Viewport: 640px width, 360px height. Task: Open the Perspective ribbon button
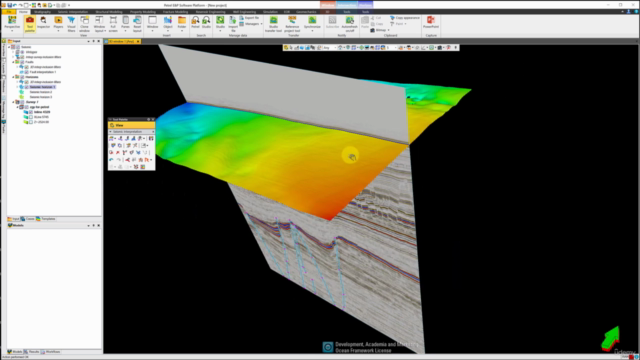pos(12,24)
